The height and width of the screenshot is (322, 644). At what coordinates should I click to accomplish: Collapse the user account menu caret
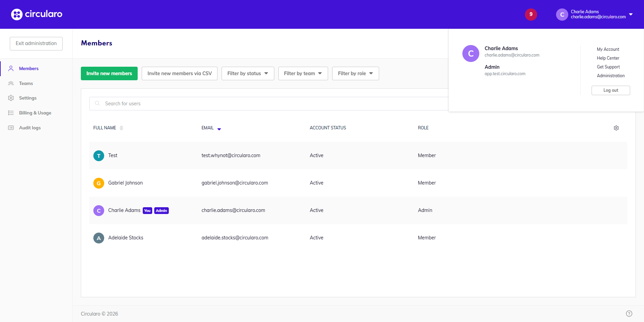click(630, 14)
